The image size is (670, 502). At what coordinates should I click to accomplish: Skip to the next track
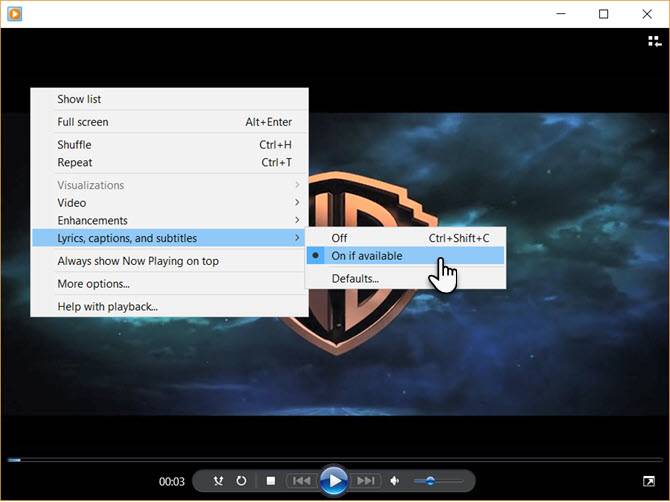click(x=365, y=481)
